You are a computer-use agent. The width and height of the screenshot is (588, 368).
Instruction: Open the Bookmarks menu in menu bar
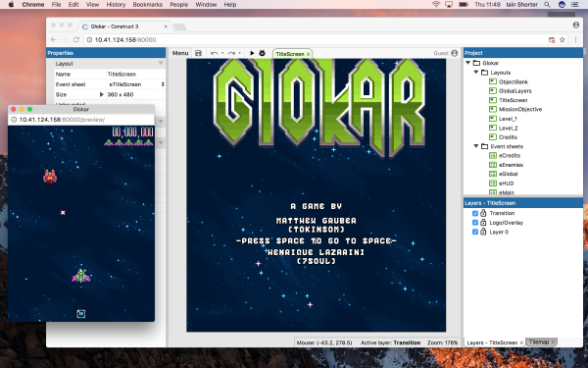(147, 5)
